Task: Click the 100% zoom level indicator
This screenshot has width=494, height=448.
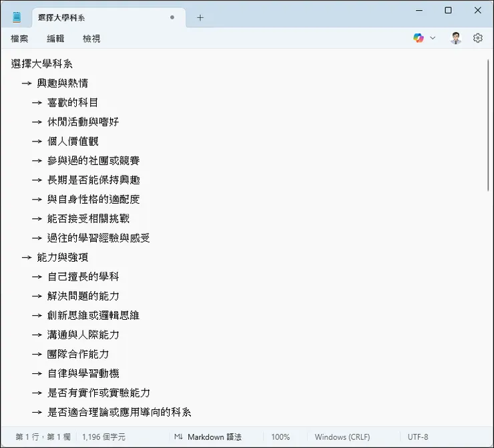Action: point(280,437)
